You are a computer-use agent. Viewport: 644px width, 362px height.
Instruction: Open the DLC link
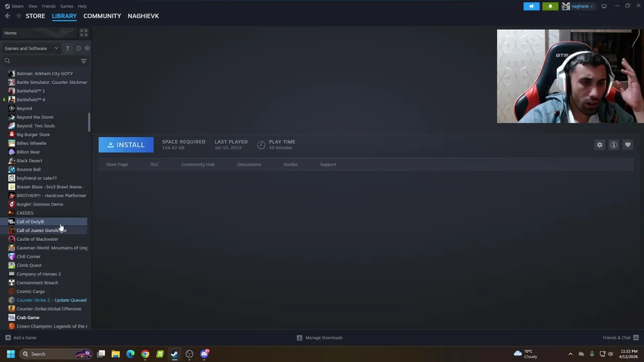coord(154,164)
